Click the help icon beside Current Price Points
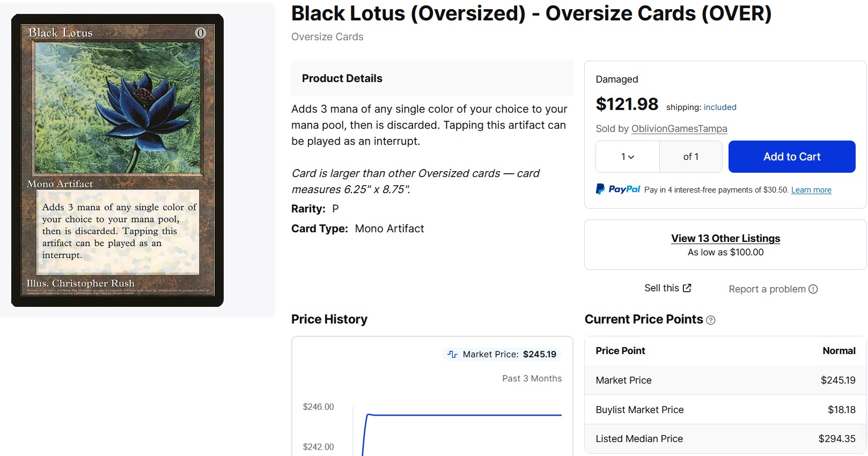Screen dimensions: 868x456 (x=711, y=320)
